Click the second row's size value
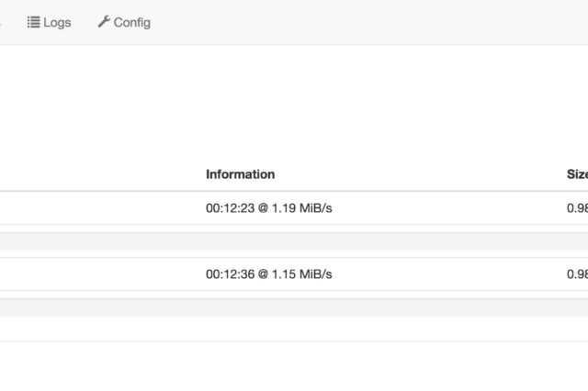588x391 pixels. click(x=577, y=274)
